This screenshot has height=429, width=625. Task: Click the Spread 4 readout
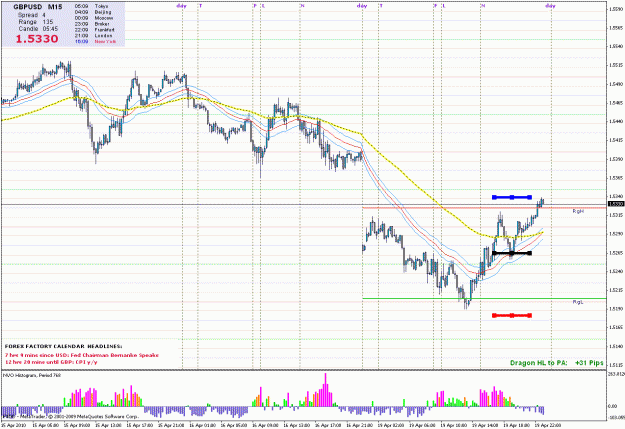coord(32,15)
